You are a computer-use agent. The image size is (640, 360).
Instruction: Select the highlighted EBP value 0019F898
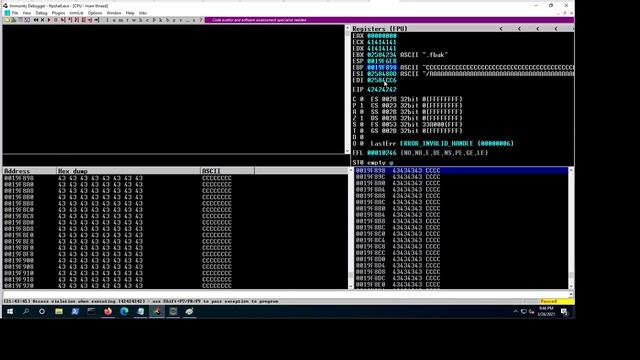(x=382, y=67)
